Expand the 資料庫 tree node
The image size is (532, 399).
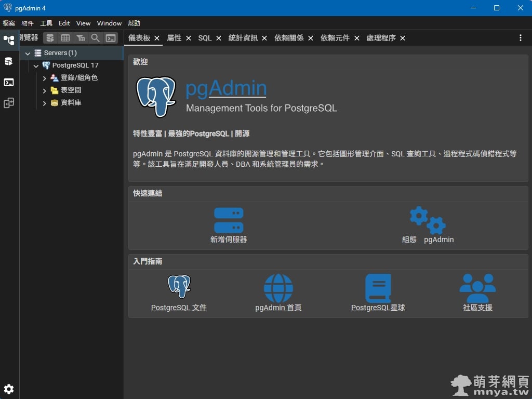45,103
